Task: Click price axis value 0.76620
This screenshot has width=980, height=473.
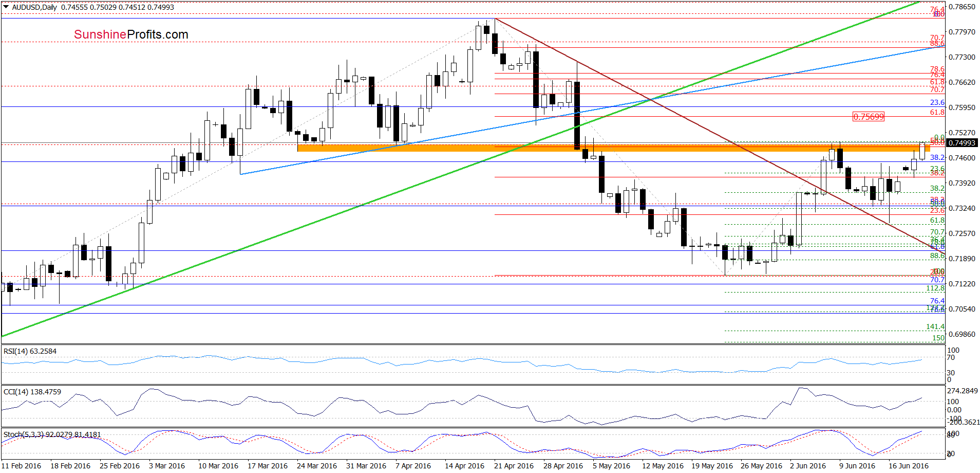Action: (962, 82)
